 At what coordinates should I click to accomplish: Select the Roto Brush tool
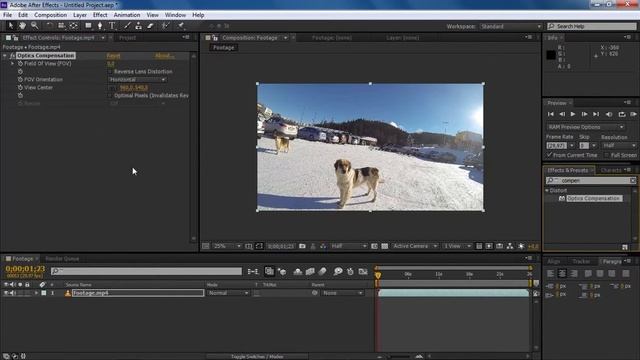tap(165, 26)
